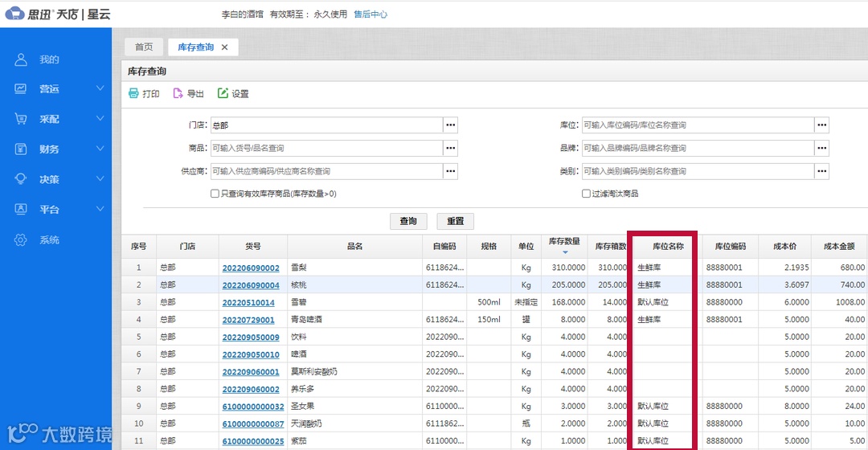Open the 供应商 lookup ellipsis button
Screen dimensions: 868x450
(x=451, y=172)
